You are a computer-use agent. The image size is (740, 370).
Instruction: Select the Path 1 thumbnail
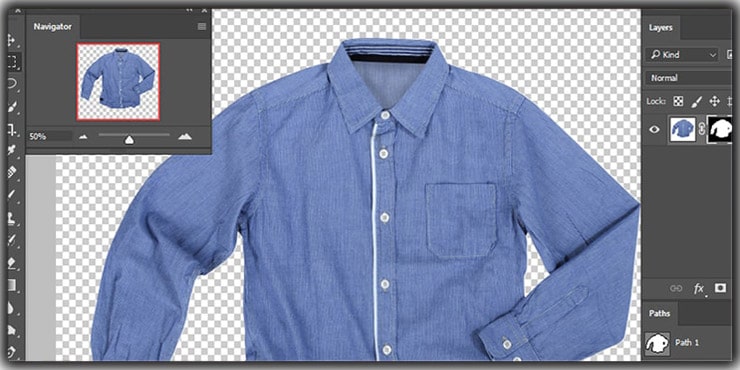tap(657, 343)
